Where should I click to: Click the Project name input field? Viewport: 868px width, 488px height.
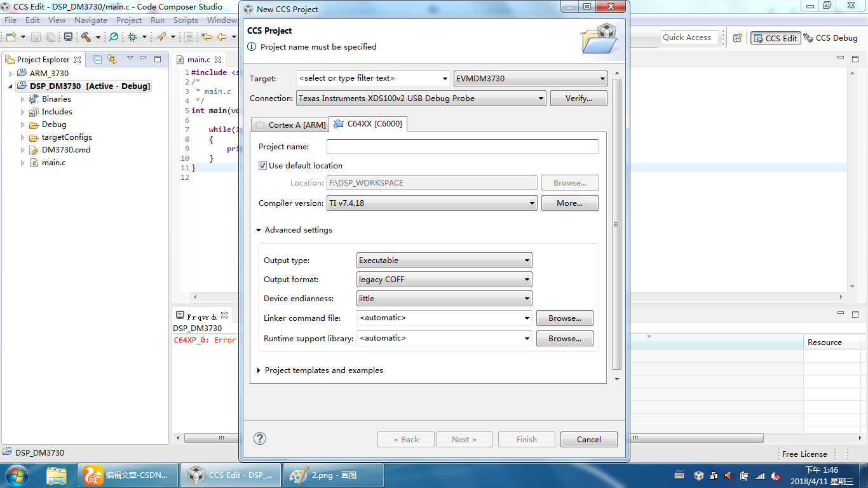(463, 147)
